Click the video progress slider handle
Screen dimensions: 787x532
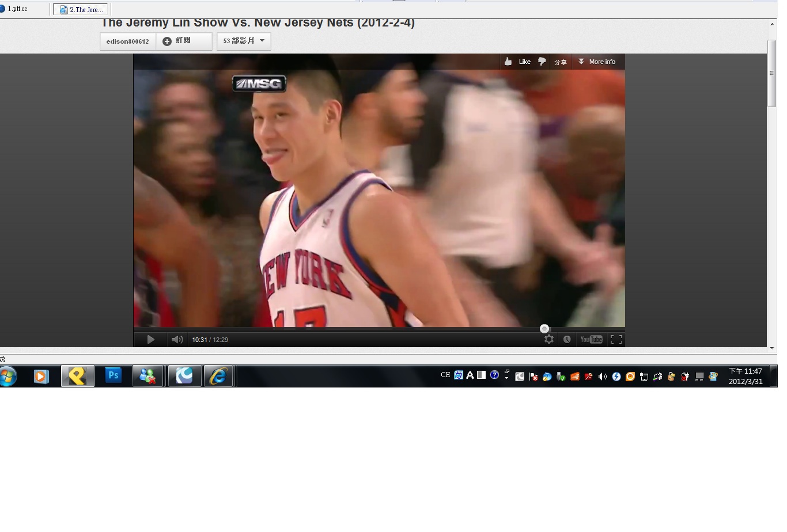point(544,329)
